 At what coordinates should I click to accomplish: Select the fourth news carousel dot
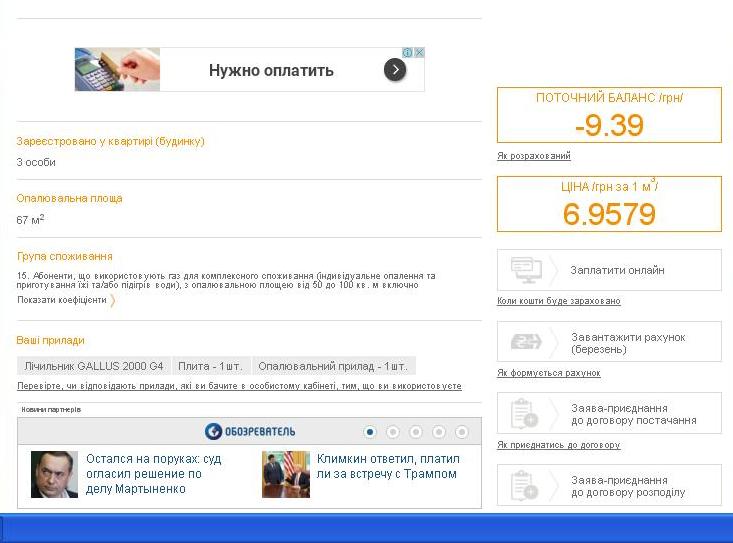[438, 432]
